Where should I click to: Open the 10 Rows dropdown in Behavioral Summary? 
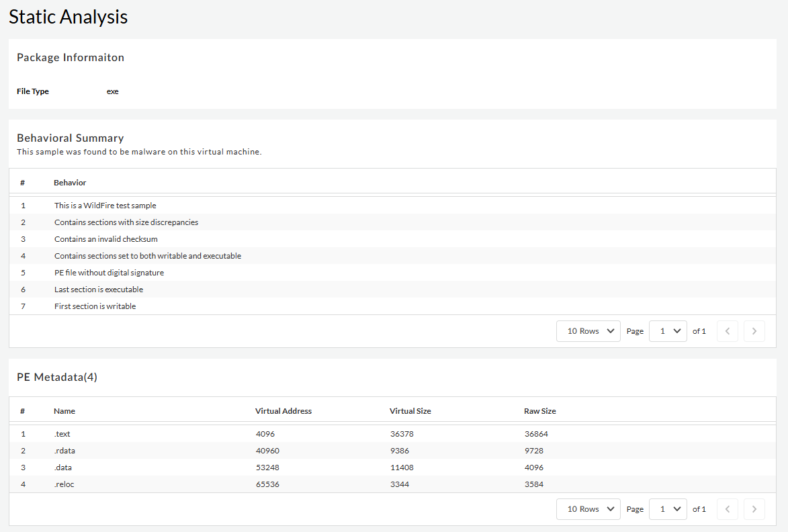click(588, 331)
